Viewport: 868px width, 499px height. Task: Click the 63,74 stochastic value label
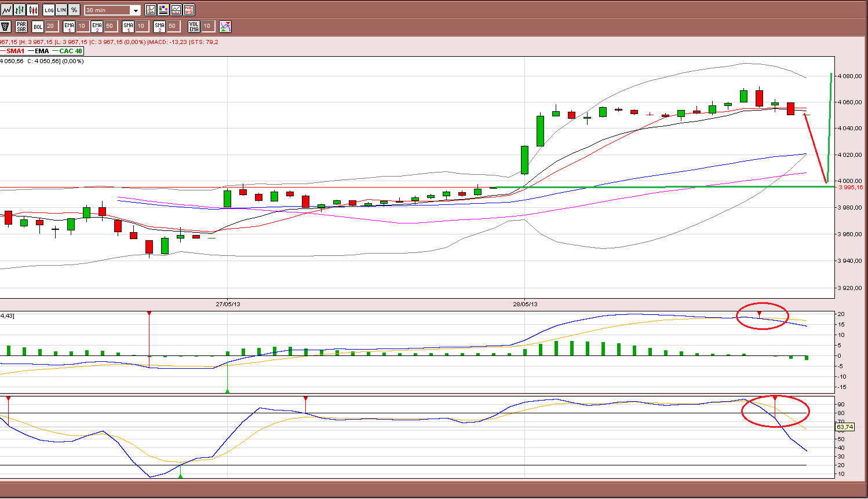coord(845,427)
